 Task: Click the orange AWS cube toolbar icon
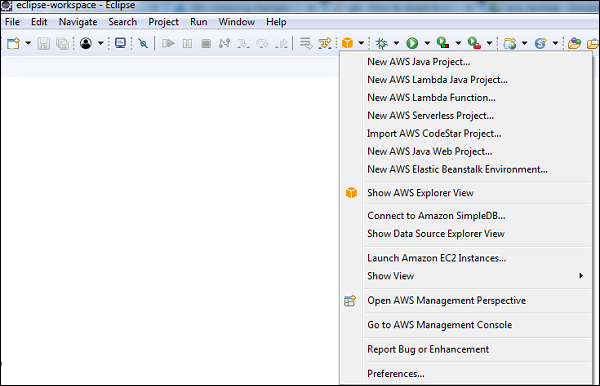click(347, 43)
